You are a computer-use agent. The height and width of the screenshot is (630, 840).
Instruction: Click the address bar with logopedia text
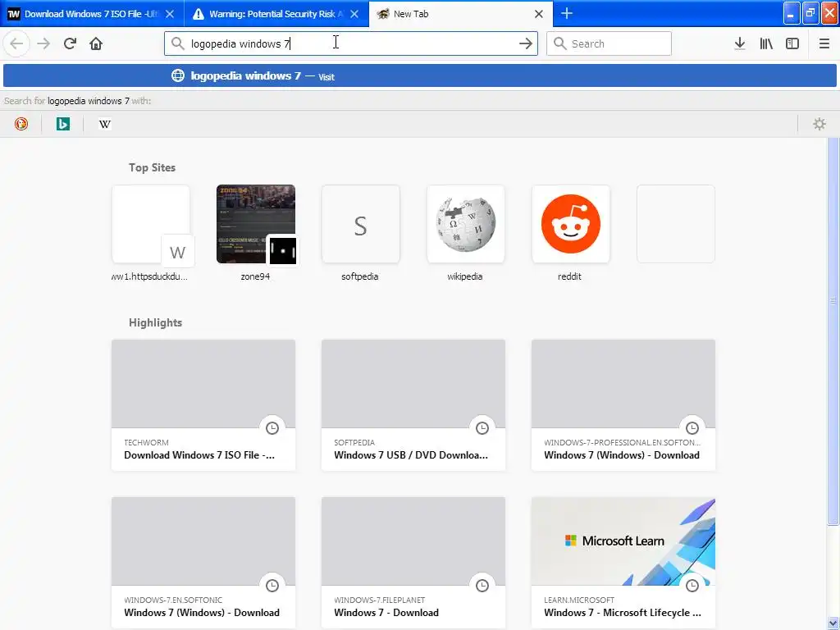pos(351,43)
